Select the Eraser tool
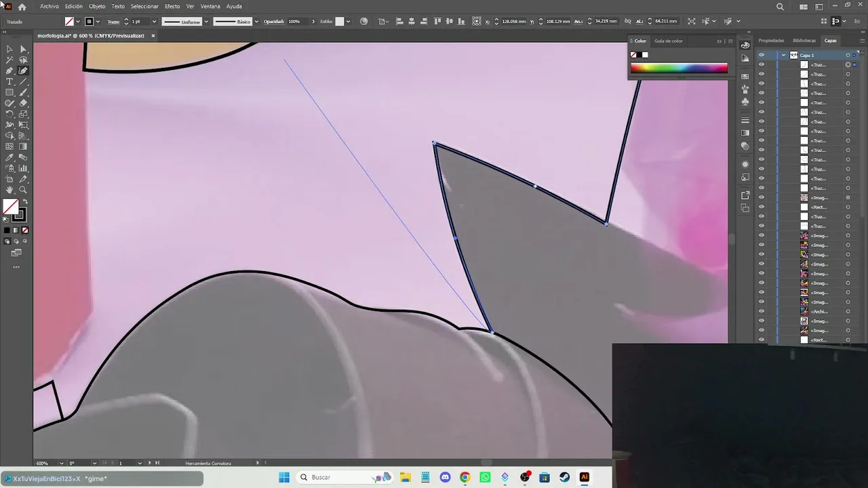Screen dimensions: 868x488 23,103
